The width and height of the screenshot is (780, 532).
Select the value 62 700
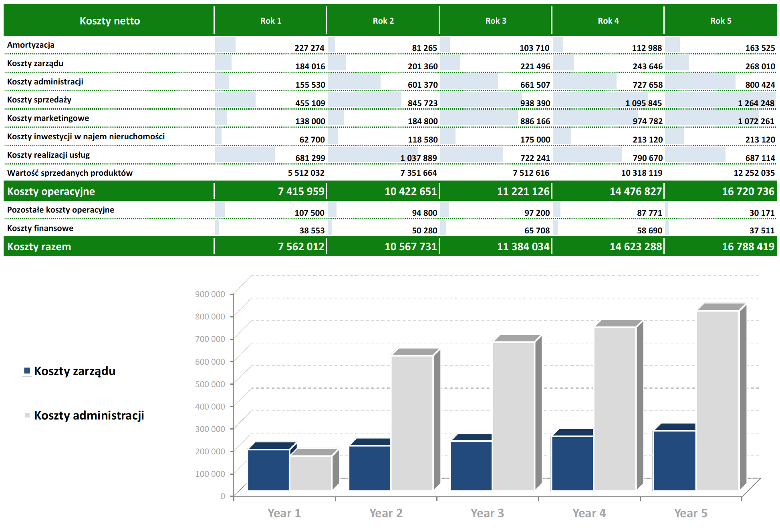312,140
